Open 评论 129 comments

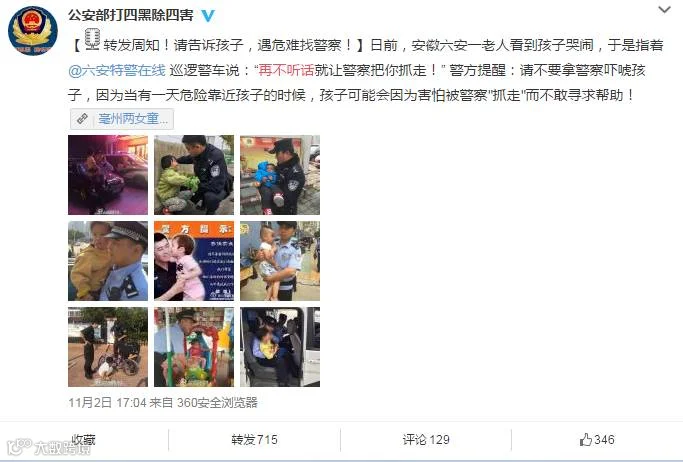click(x=426, y=439)
